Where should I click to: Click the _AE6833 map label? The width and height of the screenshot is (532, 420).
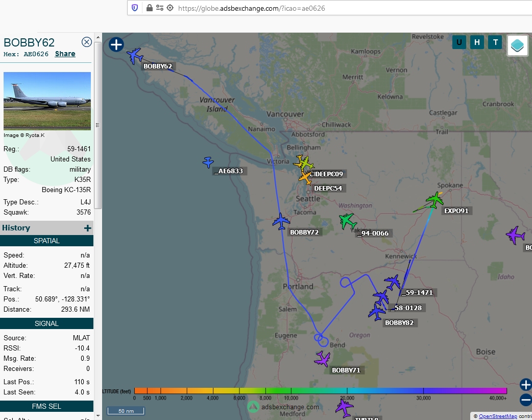coord(229,171)
